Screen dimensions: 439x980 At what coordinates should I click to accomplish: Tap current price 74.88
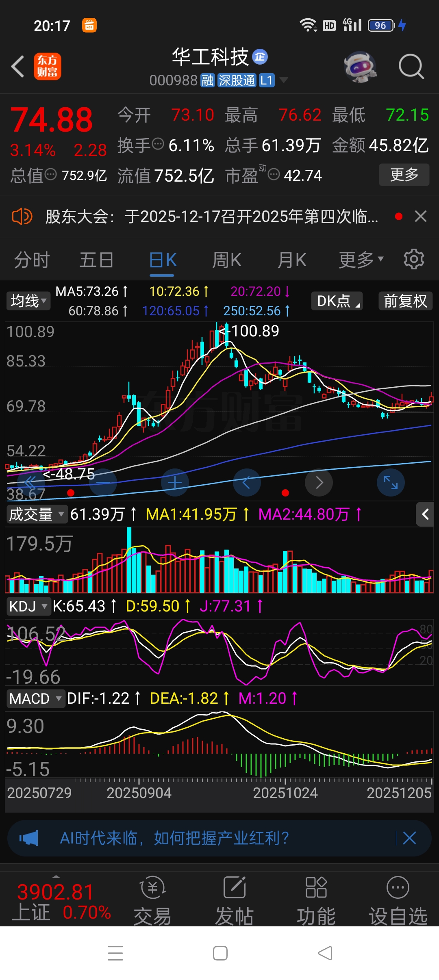click(52, 120)
